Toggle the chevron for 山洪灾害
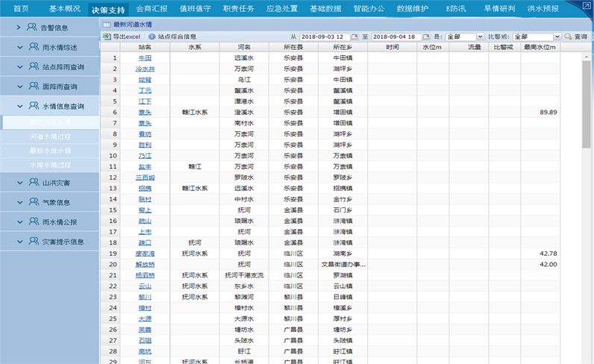Image resolution: width=594 pixels, height=364 pixels. coord(20,183)
